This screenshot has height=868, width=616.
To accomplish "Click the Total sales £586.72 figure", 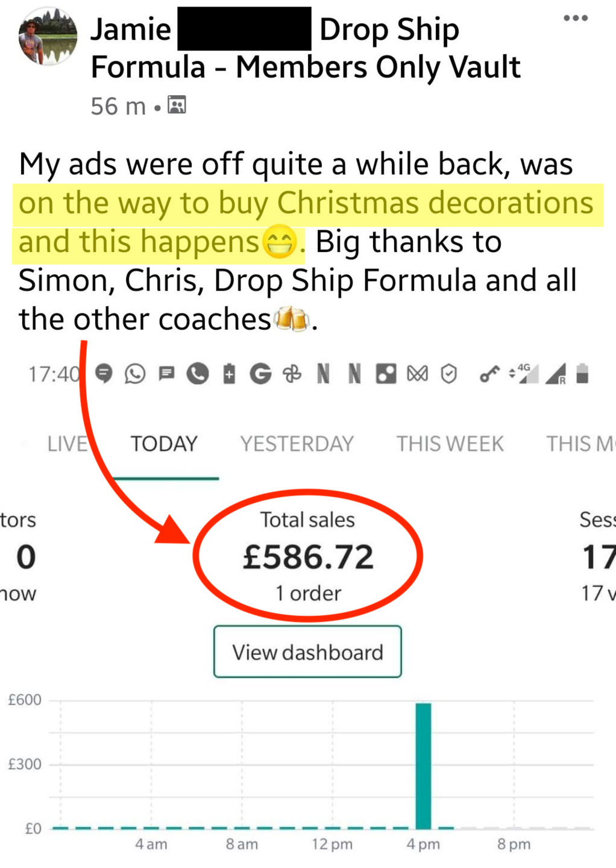I will point(308,556).
